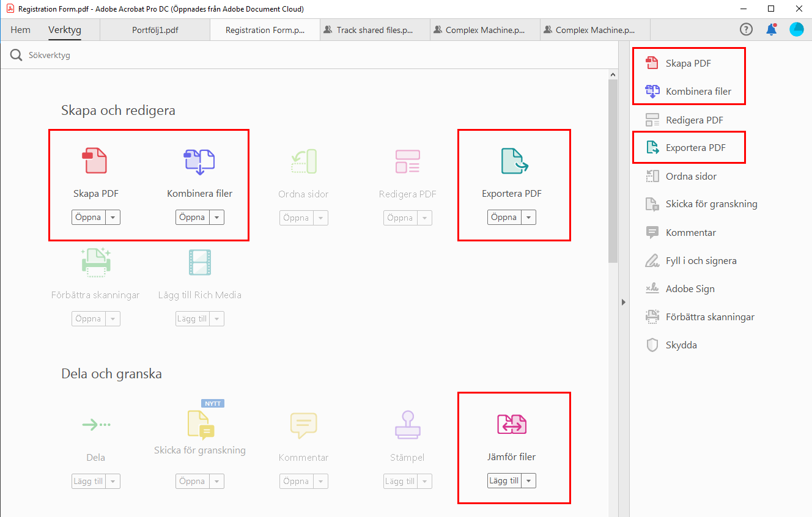Collapse the right tools pane arrow
Viewport: 812px width, 517px height.
[x=624, y=302]
